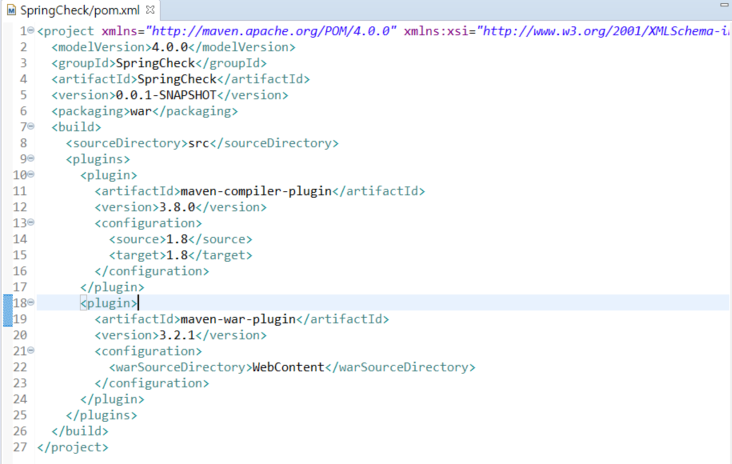Collapse the project element at line 1
732x464 pixels.
(31, 30)
